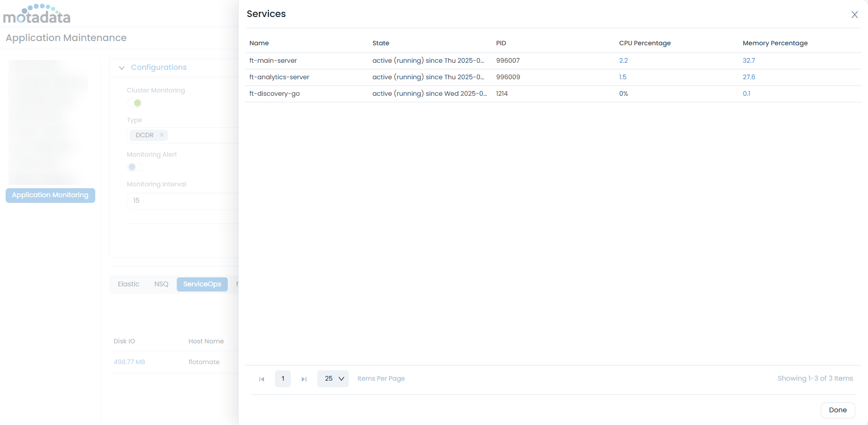The height and width of the screenshot is (425, 868).
Task: Open CPU percentage details for ft-main-server
Action: coord(623,60)
